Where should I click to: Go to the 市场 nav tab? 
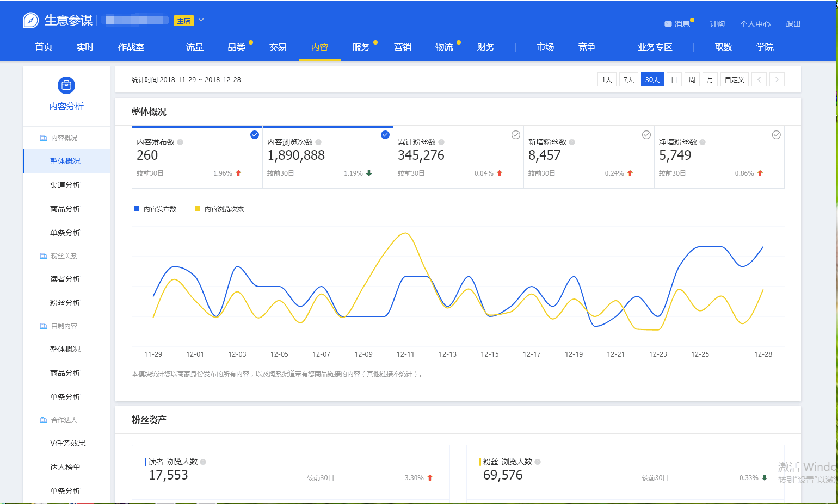545,47
